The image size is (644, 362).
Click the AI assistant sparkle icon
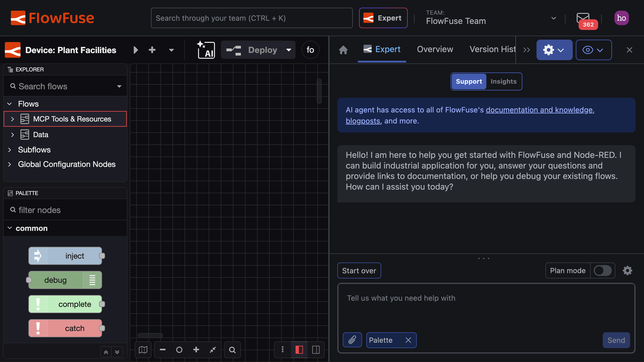coord(206,50)
